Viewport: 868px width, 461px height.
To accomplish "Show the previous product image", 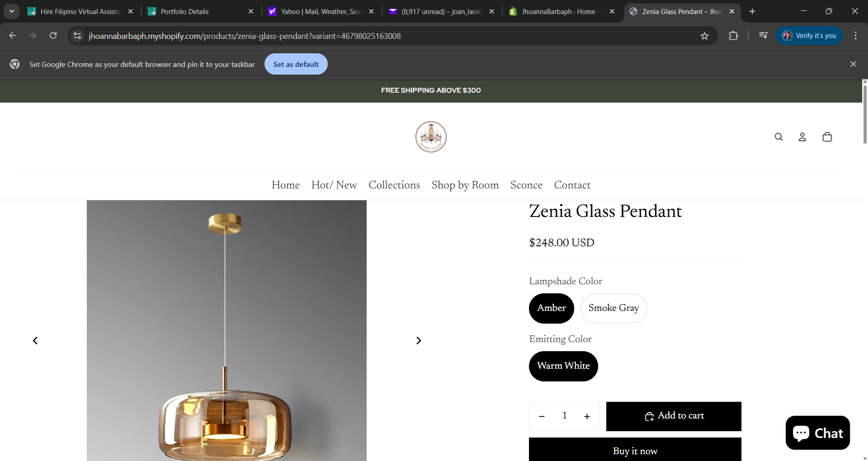I will click(35, 340).
